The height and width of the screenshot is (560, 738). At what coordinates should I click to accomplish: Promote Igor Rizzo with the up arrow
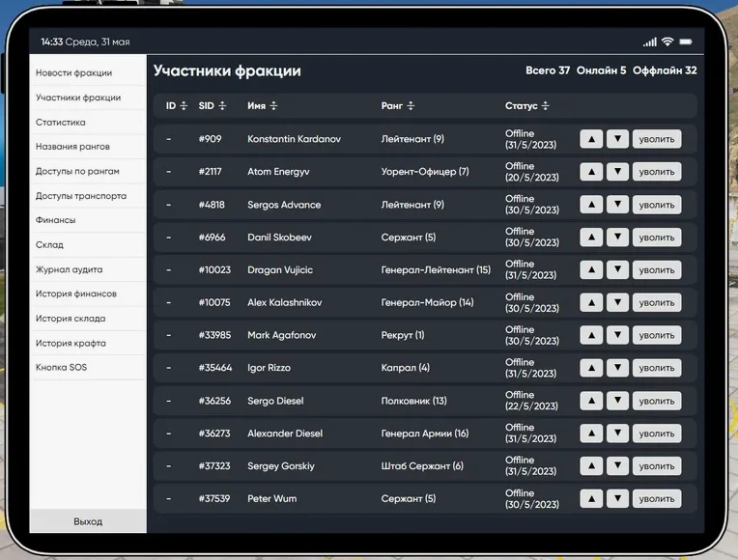tap(591, 368)
